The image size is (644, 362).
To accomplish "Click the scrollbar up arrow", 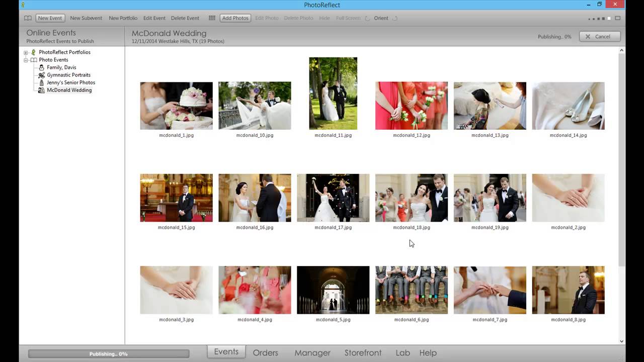I will pos(622,50).
